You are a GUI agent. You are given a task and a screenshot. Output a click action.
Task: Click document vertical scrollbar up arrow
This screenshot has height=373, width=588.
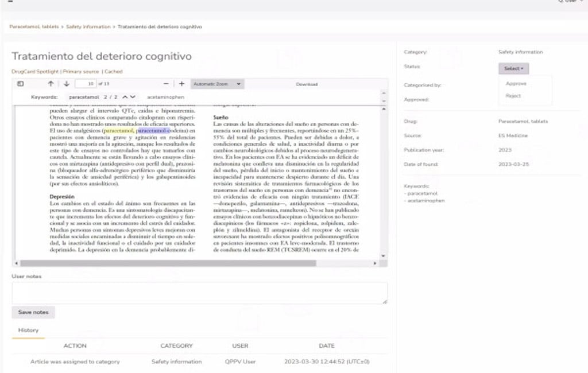[383, 109]
